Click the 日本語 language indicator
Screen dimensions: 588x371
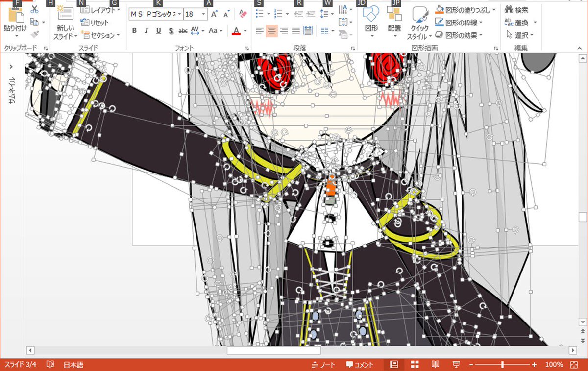pyautogui.click(x=73, y=365)
